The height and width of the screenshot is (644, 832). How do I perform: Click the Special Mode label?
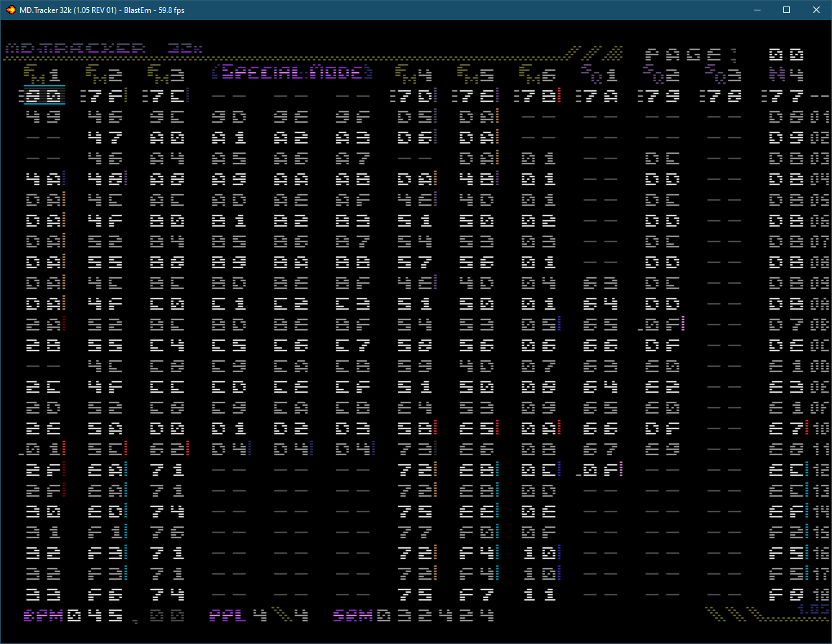292,72
